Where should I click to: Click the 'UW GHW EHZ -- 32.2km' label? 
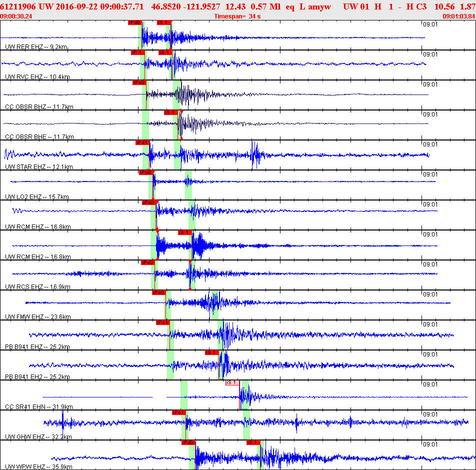[x=38, y=437]
